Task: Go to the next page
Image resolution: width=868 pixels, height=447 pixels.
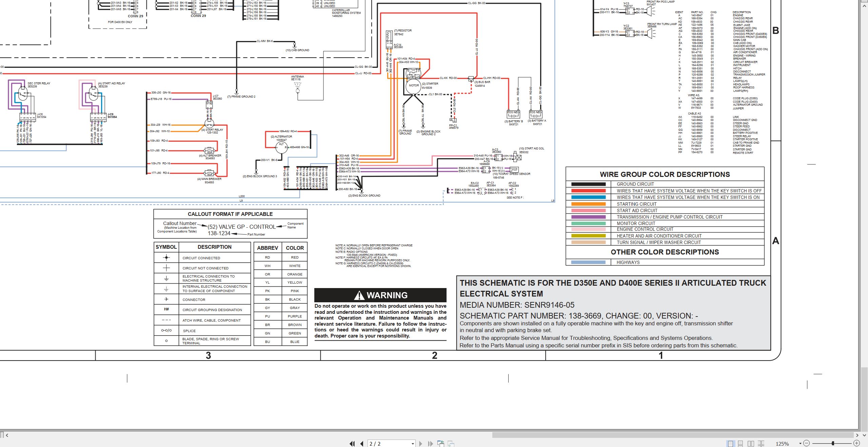Action: (421, 444)
